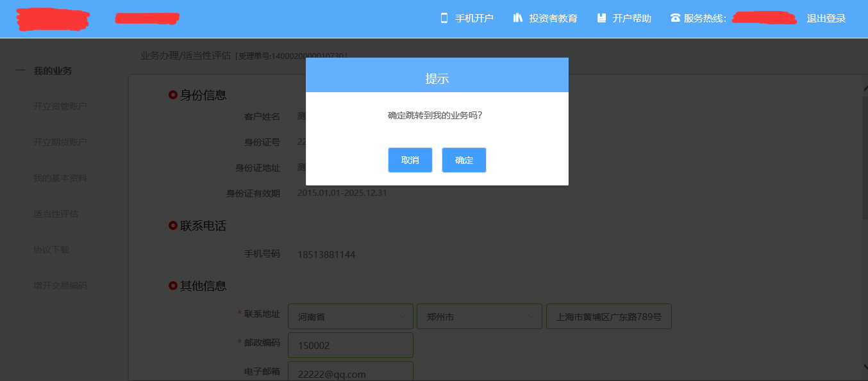Click the red bullet beside 联系电话
Screen dimensions: 868x381
click(172, 225)
